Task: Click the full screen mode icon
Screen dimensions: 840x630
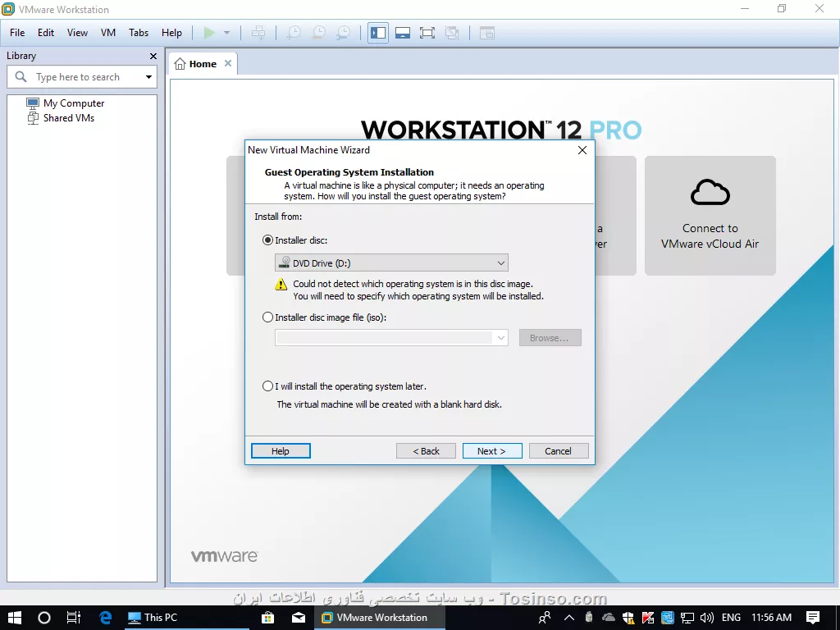Action: click(x=427, y=33)
